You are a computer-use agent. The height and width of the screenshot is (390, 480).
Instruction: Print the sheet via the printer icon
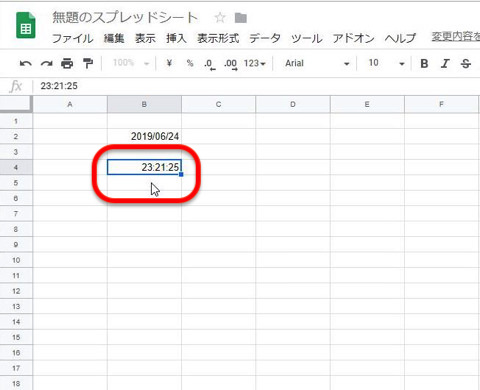tap(67, 63)
